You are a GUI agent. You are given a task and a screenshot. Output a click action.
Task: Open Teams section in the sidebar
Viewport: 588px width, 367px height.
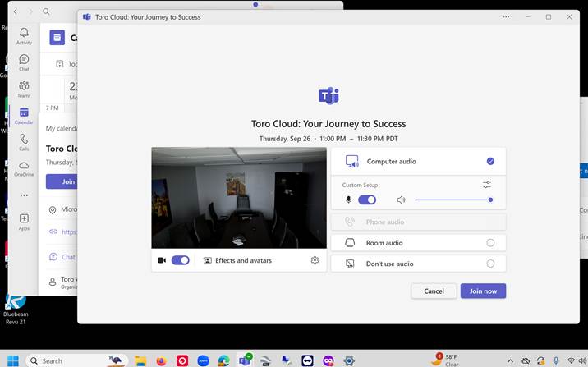[24, 89]
